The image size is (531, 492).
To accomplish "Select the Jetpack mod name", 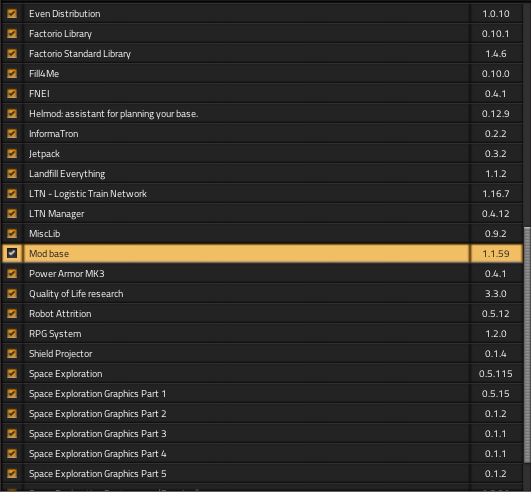I will pyautogui.click(x=44, y=153).
